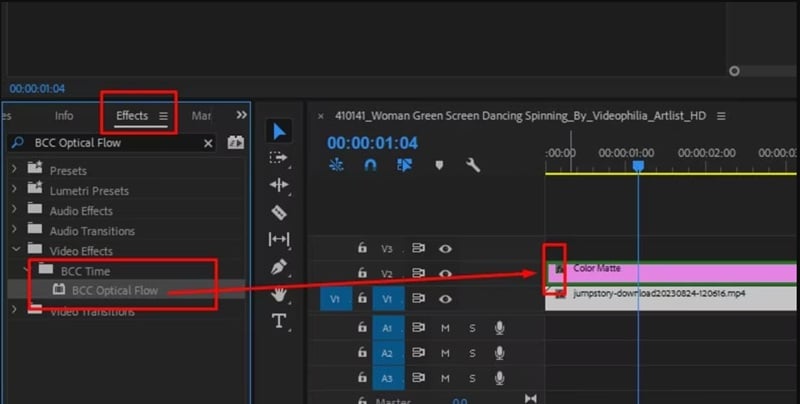
Task: Enable voice-over record on A1
Action: coord(499,327)
